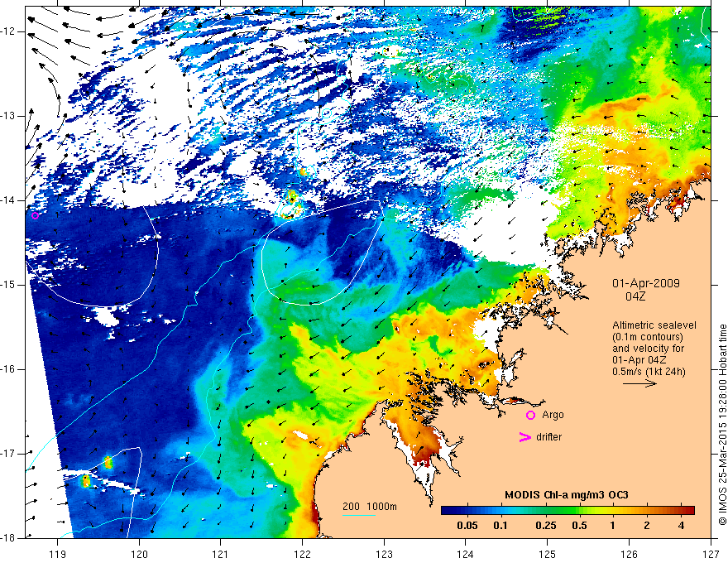
Task: Click the latitude '-15' axis label
Action: coord(9,285)
